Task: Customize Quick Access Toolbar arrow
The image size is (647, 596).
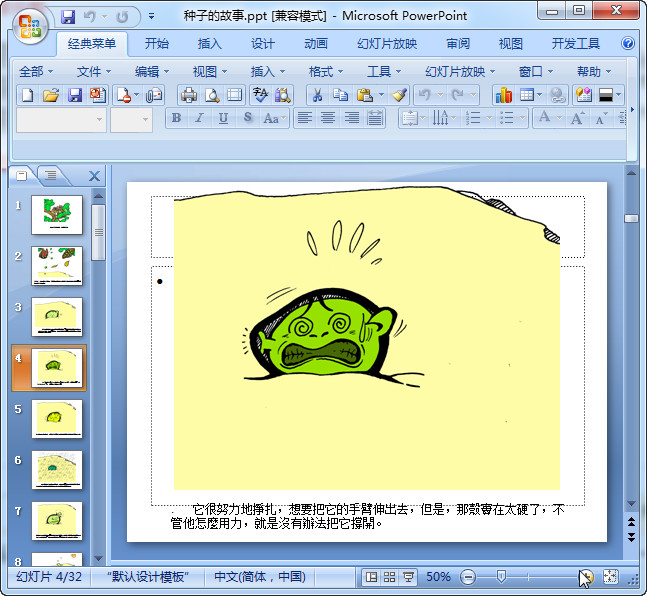Action: coord(151,17)
